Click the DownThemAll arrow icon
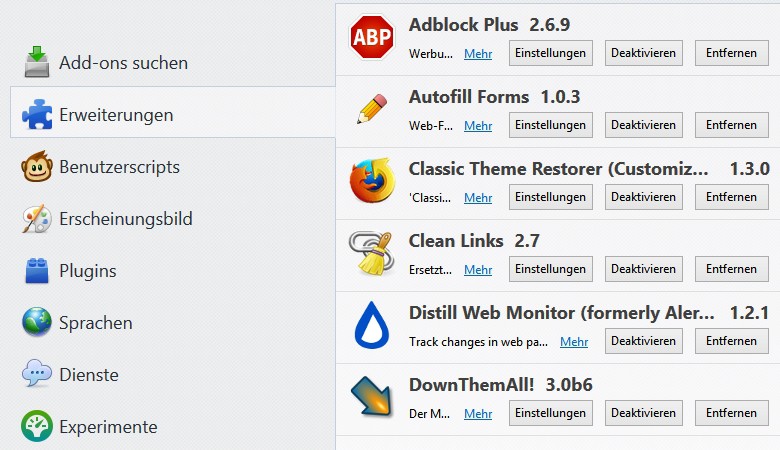Viewport: 780px width, 450px height. click(371, 399)
